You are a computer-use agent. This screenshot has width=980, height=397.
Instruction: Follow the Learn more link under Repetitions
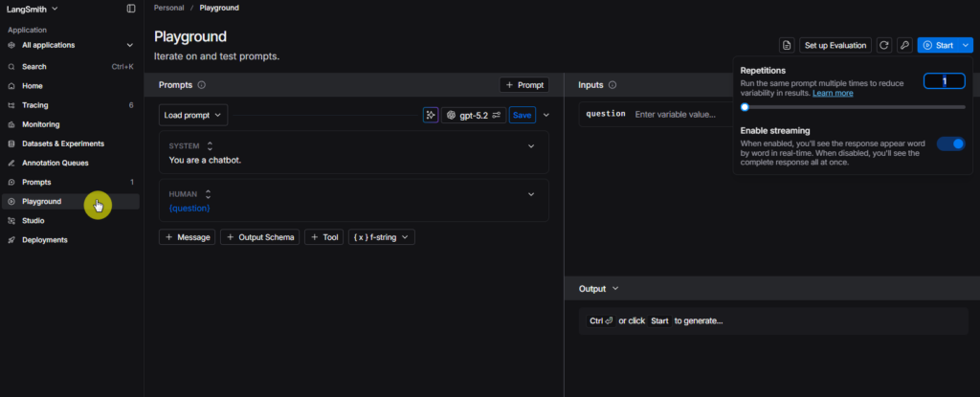coord(833,93)
